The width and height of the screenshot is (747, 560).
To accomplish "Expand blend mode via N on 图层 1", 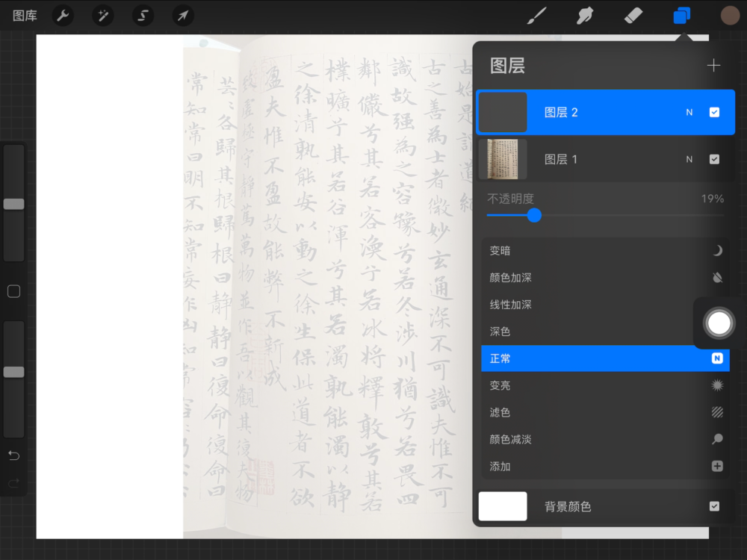I will (x=689, y=159).
